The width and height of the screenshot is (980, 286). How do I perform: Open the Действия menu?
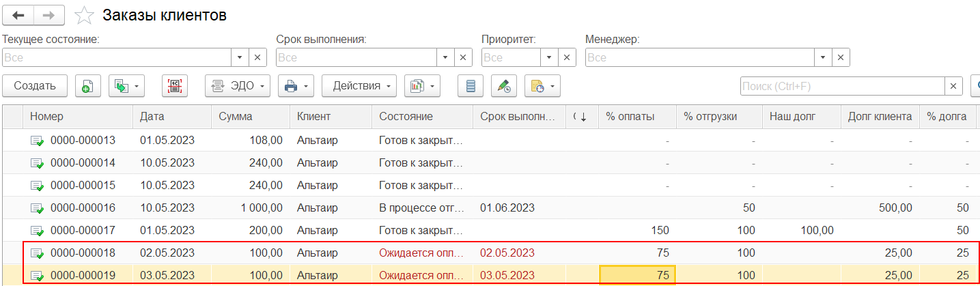pyautogui.click(x=359, y=86)
